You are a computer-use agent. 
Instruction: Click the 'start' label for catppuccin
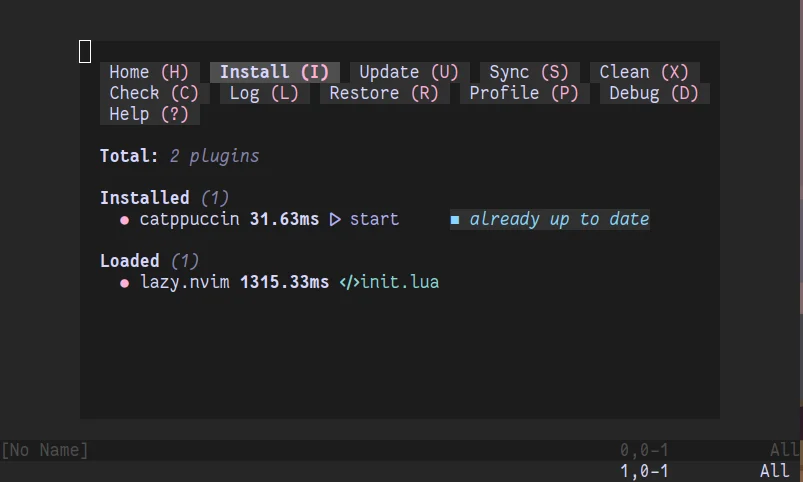374,219
